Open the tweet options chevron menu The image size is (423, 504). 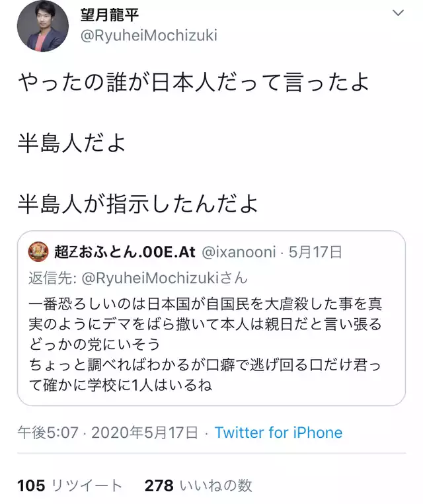[398, 13]
